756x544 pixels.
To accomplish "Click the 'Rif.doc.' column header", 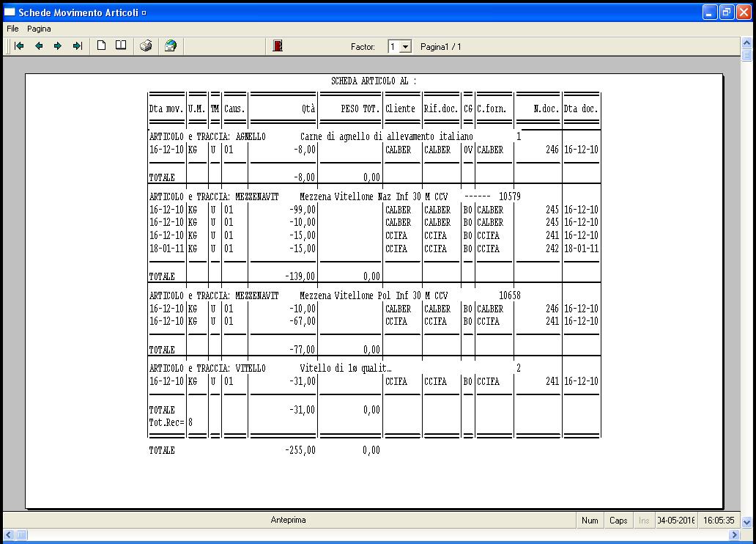I will 441,109.
